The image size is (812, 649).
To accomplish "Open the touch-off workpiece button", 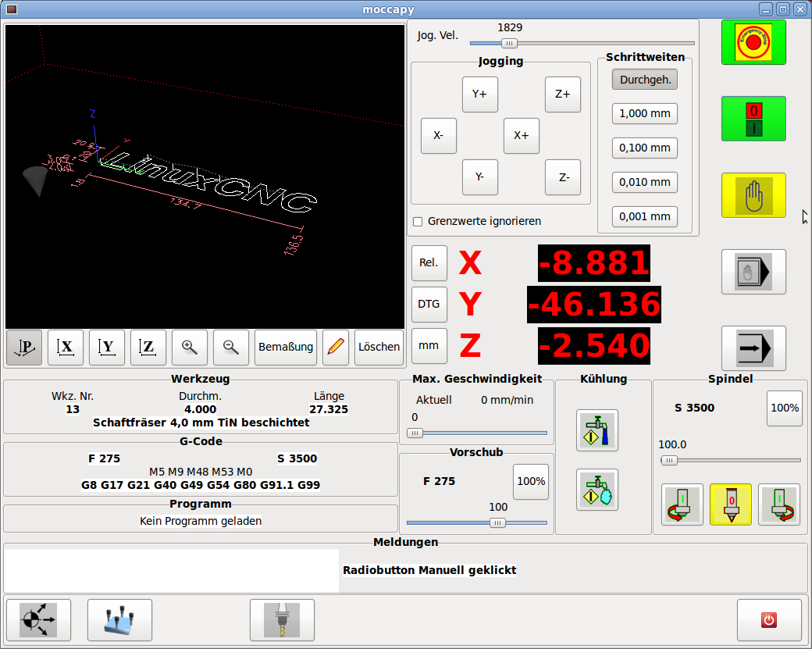I will pos(119,620).
